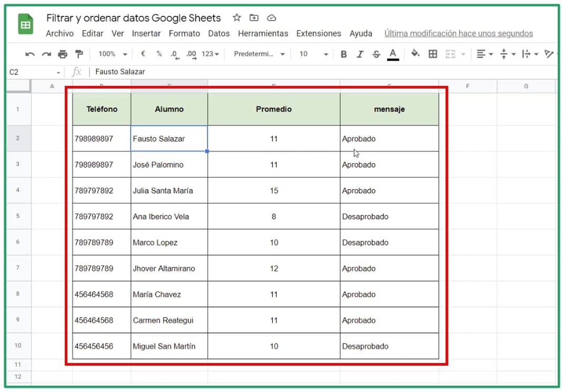The image size is (563, 392).
Task: Open the font size dropdown
Action: click(310, 54)
